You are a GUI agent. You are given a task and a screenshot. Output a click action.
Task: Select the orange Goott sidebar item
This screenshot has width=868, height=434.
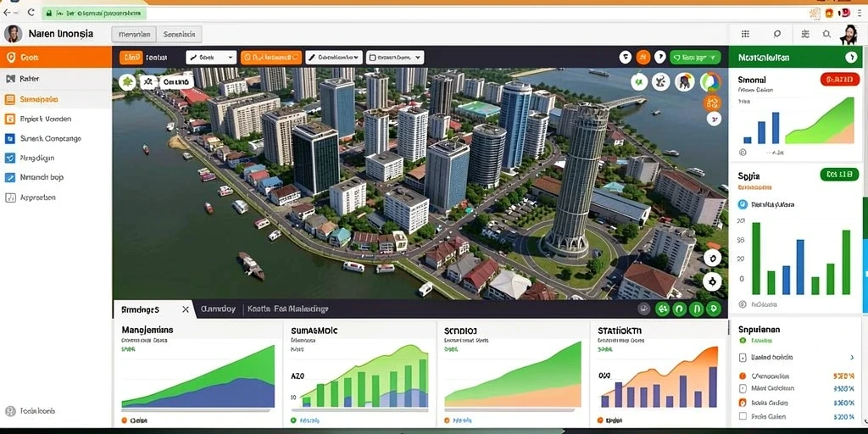point(56,57)
